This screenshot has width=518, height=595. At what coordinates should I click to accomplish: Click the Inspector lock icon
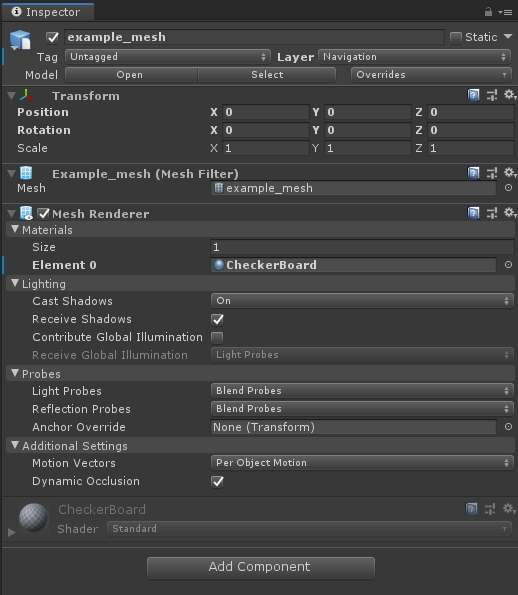coord(488,12)
